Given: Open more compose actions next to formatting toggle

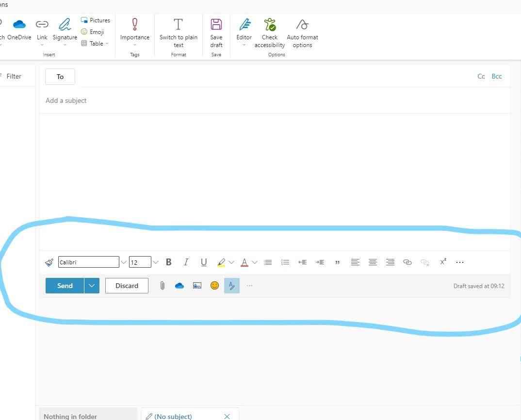Looking at the screenshot, I should coord(249,286).
